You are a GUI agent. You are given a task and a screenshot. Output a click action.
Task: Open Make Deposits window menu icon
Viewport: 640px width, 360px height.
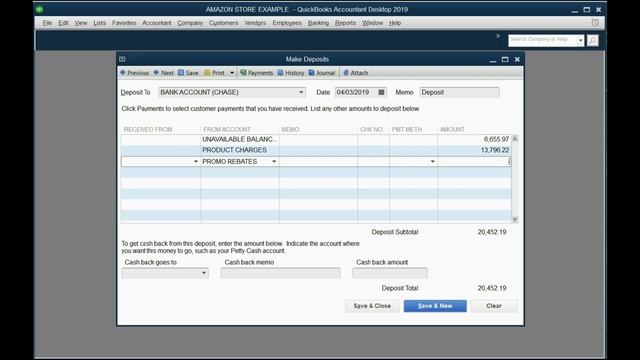(122, 59)
